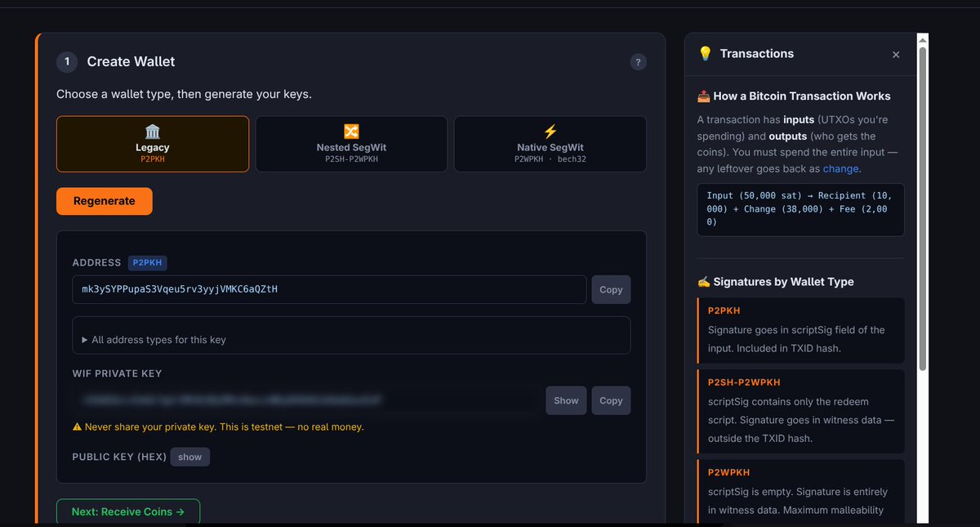
Task: Select the Legacy P2PKH wallet type
Action: click(153, 144)
